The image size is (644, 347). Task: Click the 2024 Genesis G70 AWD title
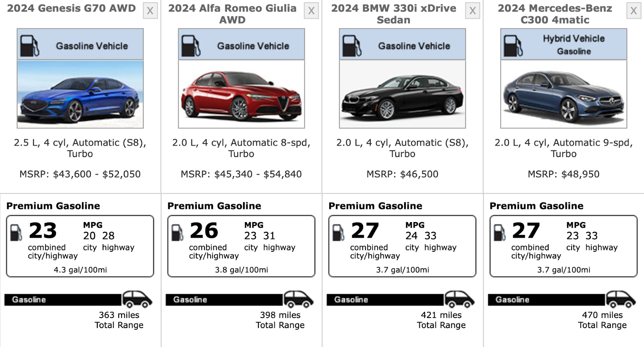click(x=71, y=8)
